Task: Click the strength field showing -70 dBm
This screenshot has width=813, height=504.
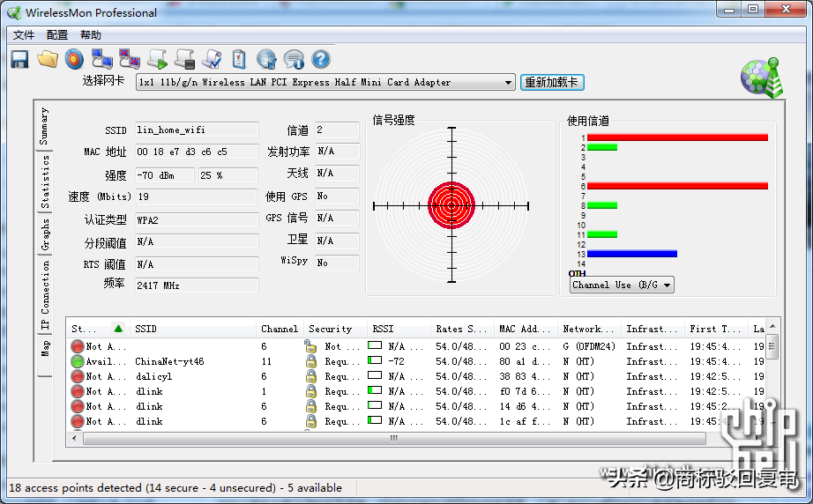Action: [x=165, y=175]
